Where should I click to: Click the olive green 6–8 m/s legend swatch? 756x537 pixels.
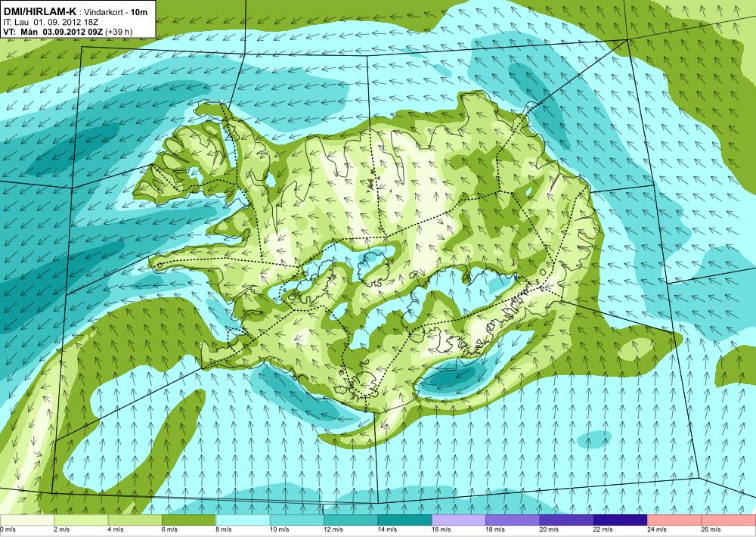coord(188,520)
